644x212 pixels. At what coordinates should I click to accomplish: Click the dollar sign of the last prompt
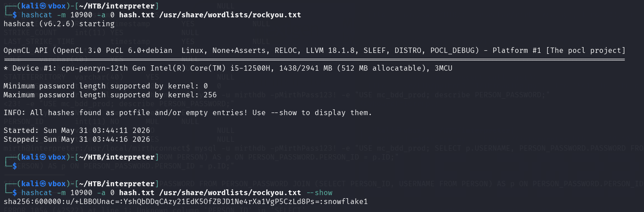pos(15,193)
